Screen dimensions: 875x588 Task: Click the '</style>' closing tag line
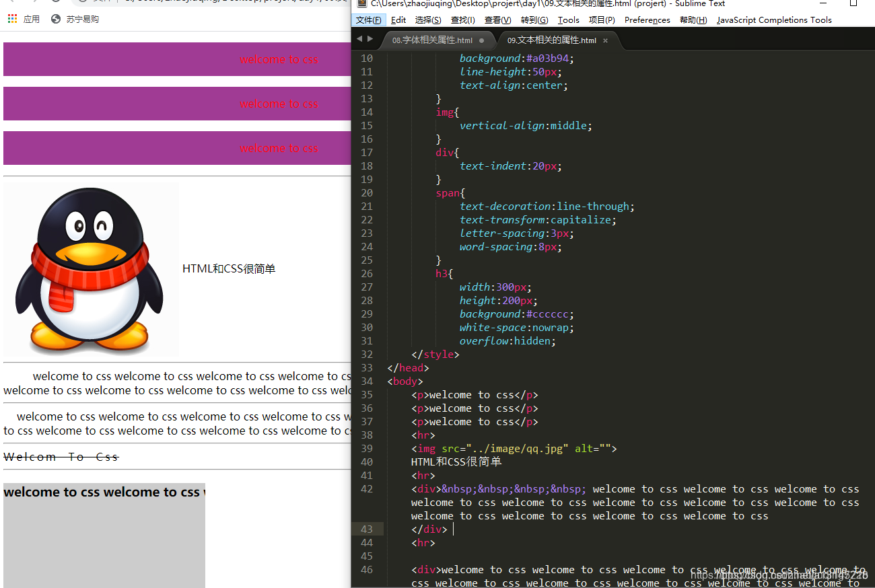tap(435, 355)
